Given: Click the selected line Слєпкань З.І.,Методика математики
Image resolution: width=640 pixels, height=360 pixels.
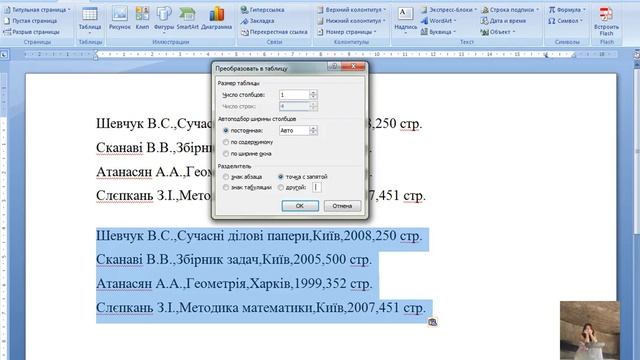Looking at the screenshot, I should [x=261, y=307].
